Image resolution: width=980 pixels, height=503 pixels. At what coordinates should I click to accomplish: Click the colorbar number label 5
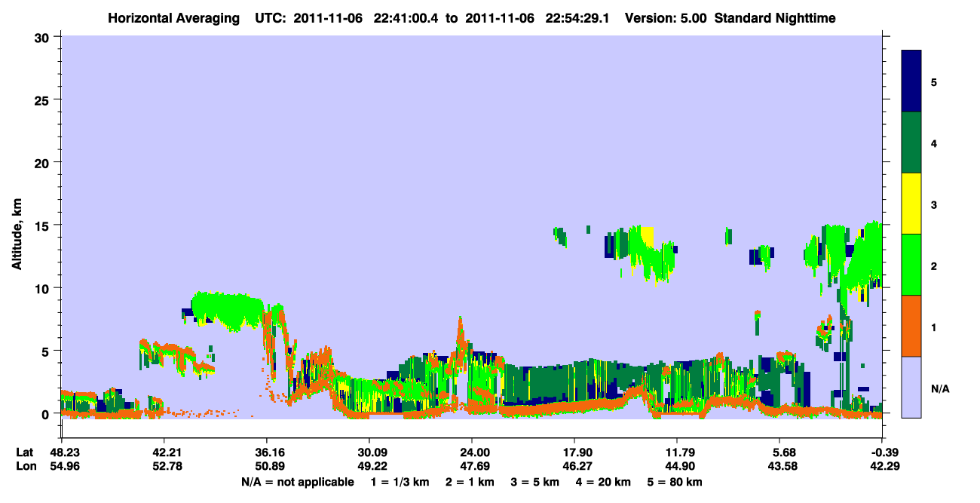[933, 81]
